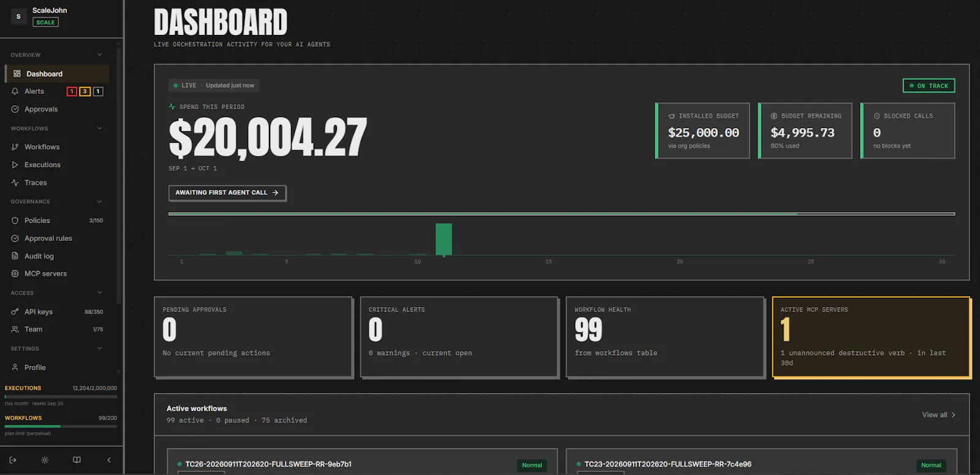This screenshot has width=980, height=475.
Task: Click the Approvals checkmark circle icon
Action: tap(15, 109)
